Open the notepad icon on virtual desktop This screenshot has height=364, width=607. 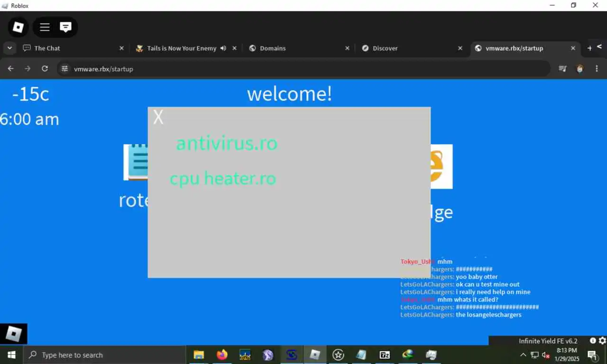point(136,162)
